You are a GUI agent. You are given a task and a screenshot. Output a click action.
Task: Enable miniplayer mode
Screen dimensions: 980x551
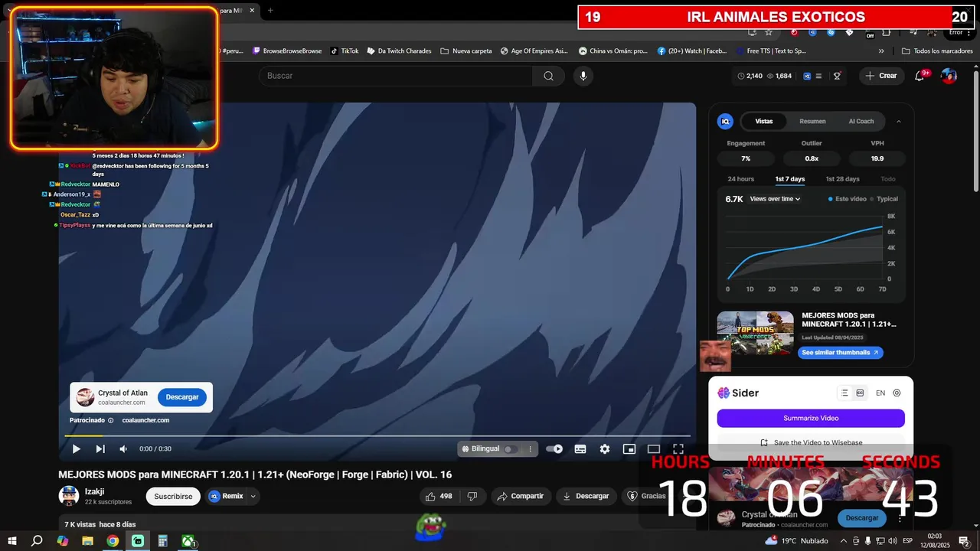[629, 449]
